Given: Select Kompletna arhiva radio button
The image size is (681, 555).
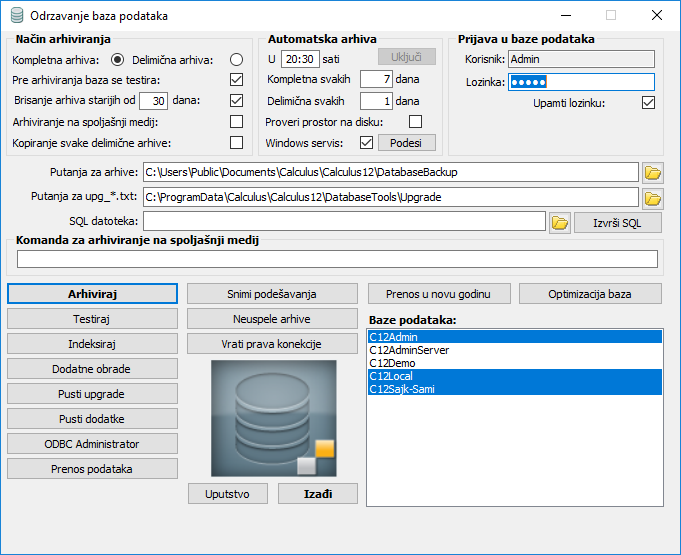Looking at the screenshot, I should click(x=117, y=60).
